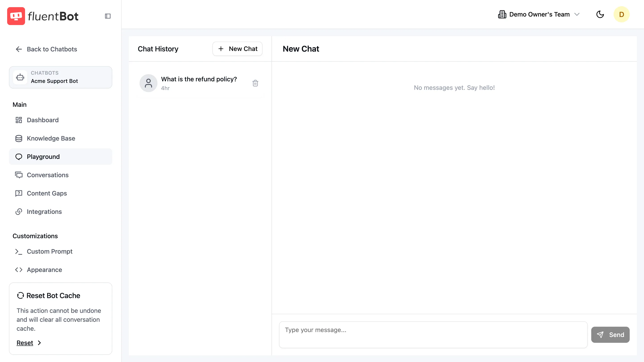
Task: Open Custom Prompt settings
Action: click(61, 252)
